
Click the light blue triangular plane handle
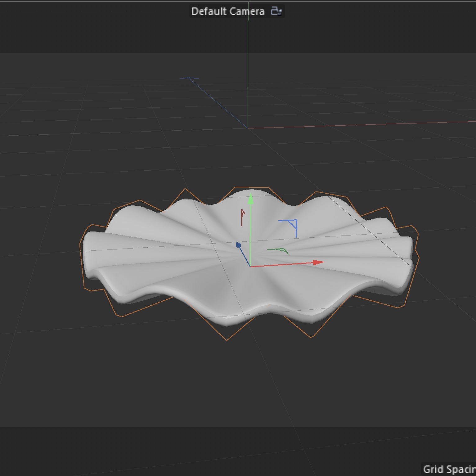pyautogui.click(x=292, y=224)
